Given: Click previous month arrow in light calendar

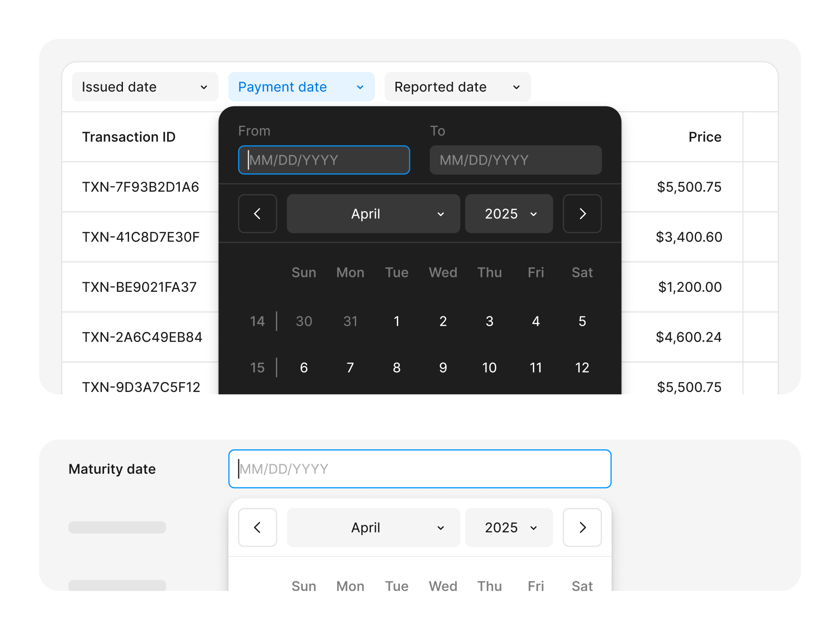Looking at the screenshot, I should (x=257, y=527).
